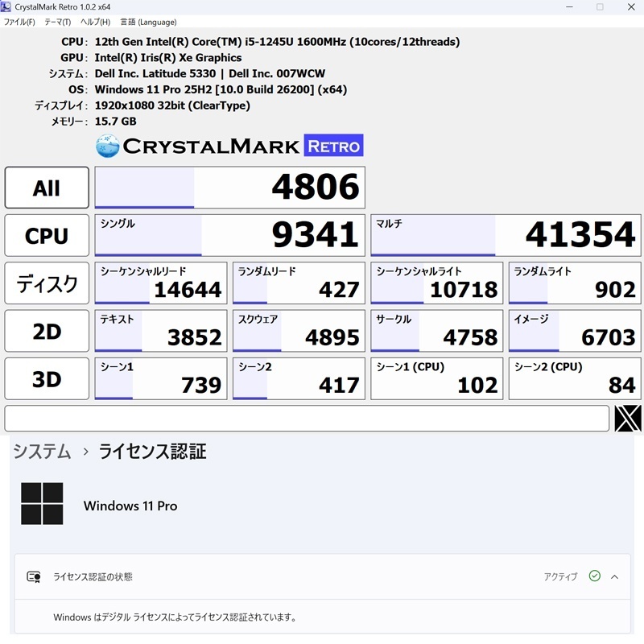
Task: Close the CrystalMark Retro window
Action: (x=631, y=7)
